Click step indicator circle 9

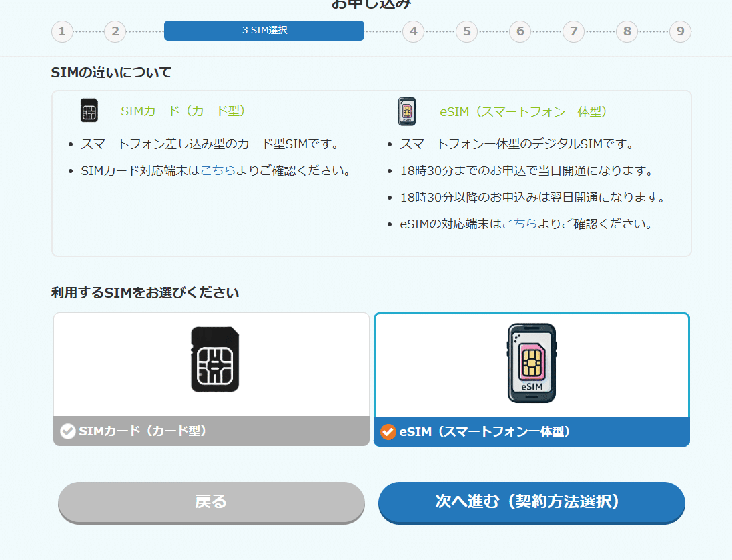(x=680, y=31)
